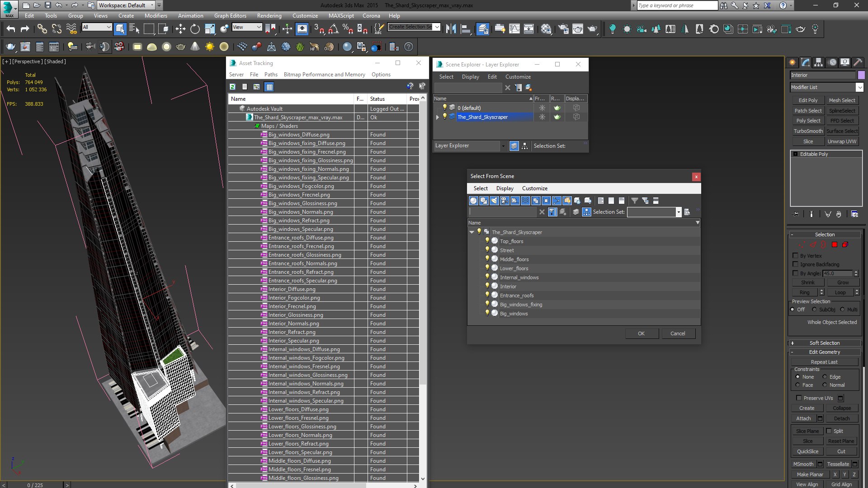This screenshot has height=488, width=868.
Task: Enable the Ignore Backfacing checkbox
Action: 796,264
